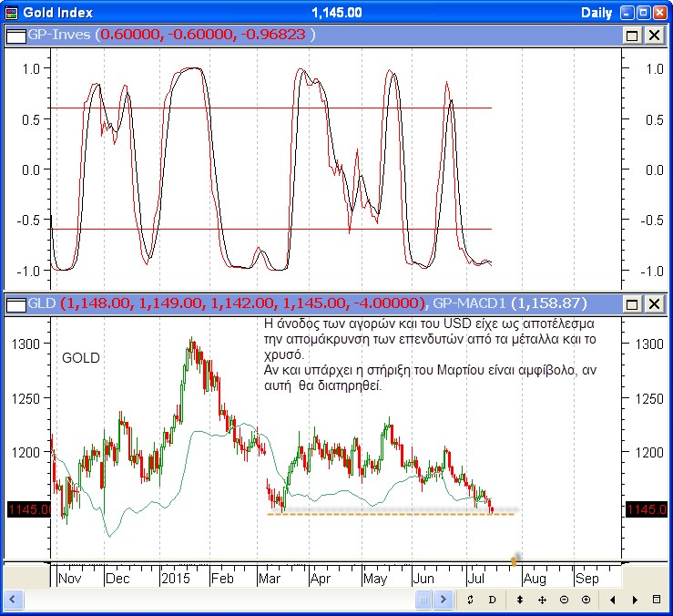Viewport: 673px width, 616px height.
Task: Click the GOLD label on price chart
Action: 81,358
